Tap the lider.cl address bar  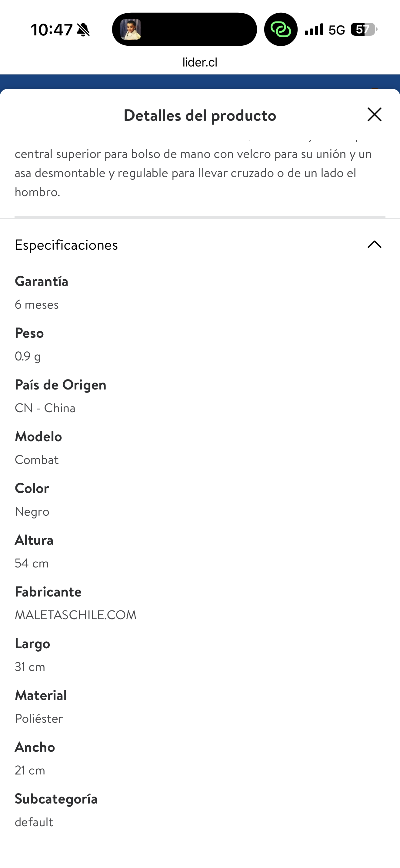point(200,62)
